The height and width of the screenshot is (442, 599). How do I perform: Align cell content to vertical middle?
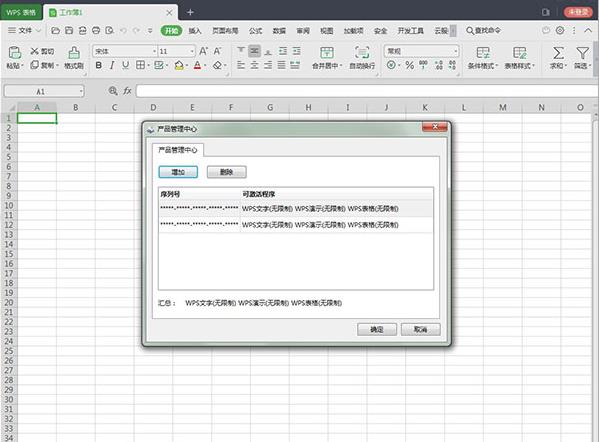tap(254, 50)
